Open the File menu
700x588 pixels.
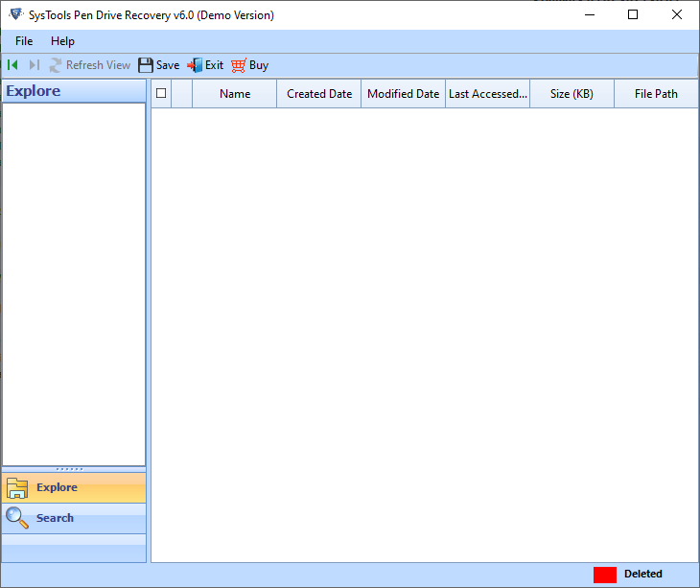coord(24,41)
